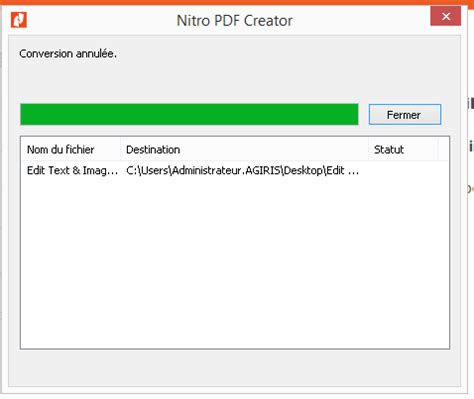The width and height of the screenshot is (474, 399).
Task: Click the Statut column header
Action: (403, 150)
